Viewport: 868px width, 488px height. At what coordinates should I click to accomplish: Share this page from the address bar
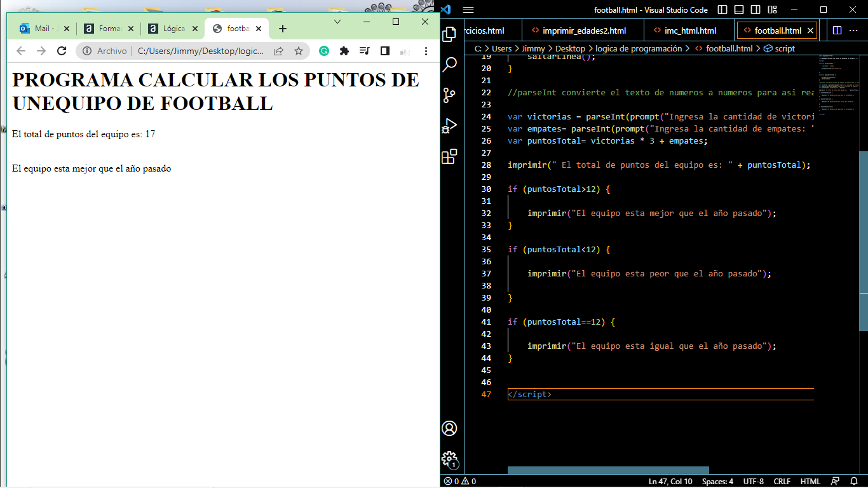point(278,51)
